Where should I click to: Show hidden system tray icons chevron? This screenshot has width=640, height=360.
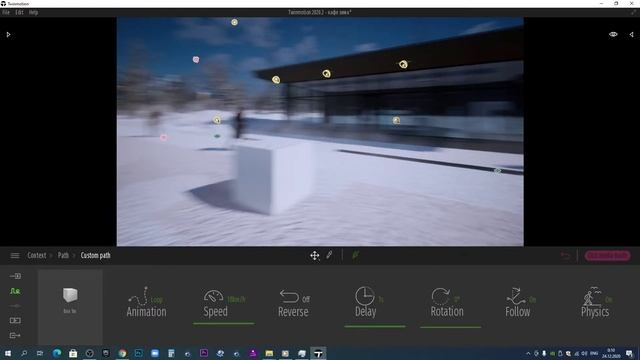click(528, 353)
